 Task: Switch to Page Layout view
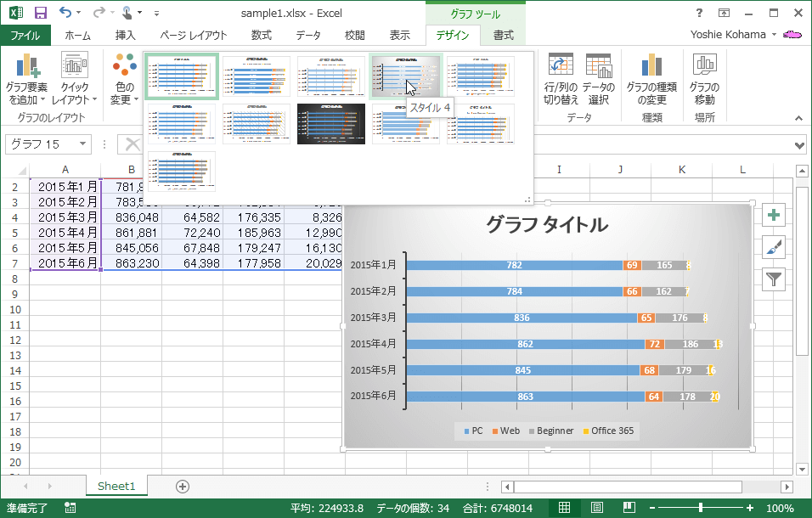tap(596, 508)
